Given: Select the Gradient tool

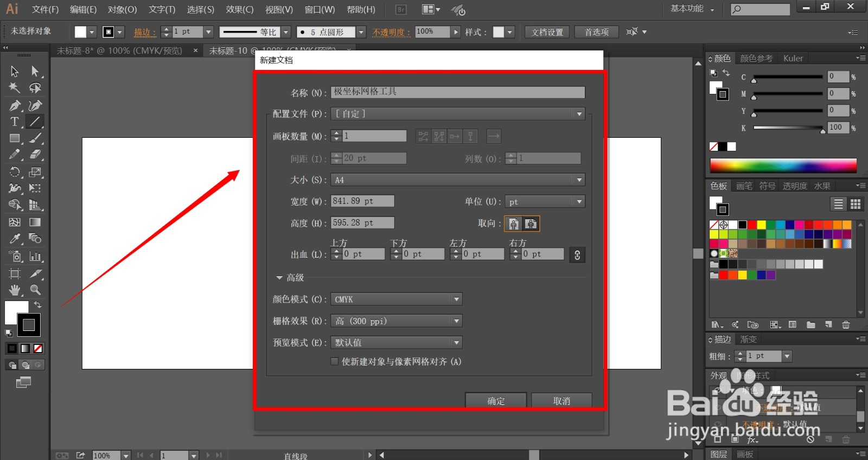Looking at the screenshot, I should 35,222.
